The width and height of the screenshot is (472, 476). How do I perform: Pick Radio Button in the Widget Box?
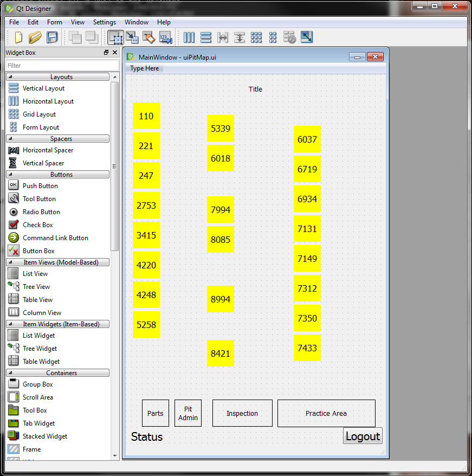pos(41,212)
